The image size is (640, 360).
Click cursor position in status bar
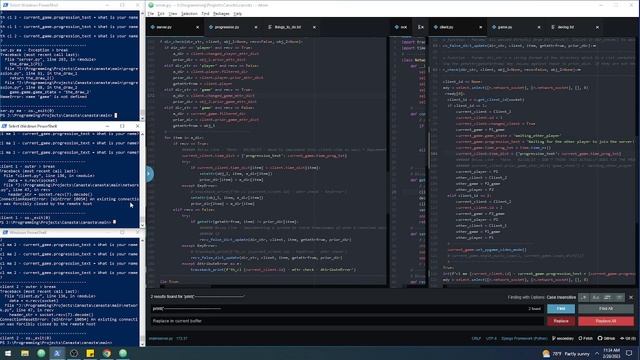coord(182,338)
